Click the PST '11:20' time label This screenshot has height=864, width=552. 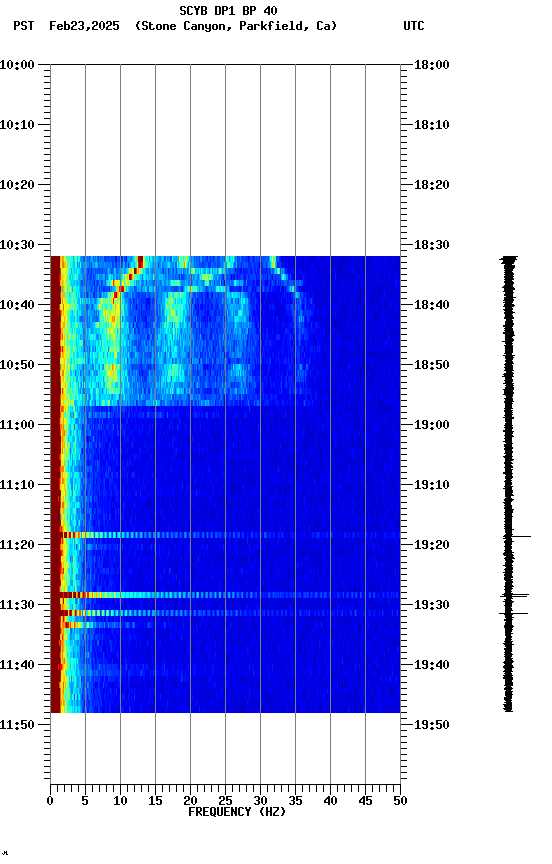[x=17, y=546]
